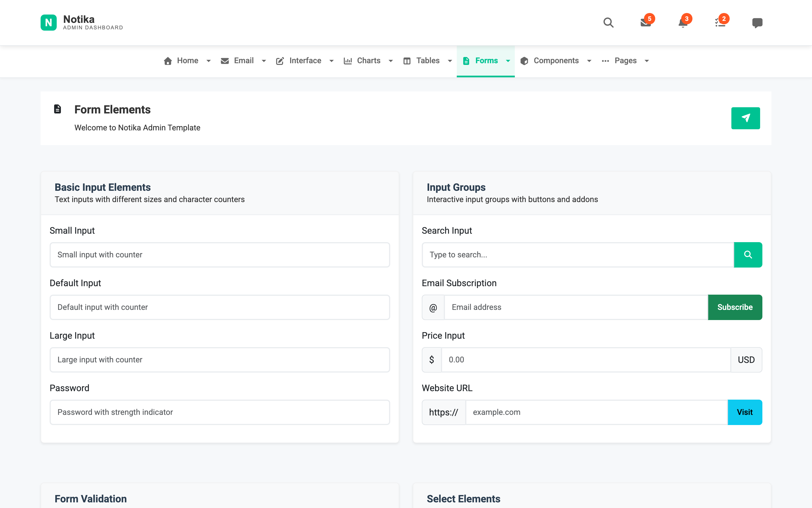Open task list icon with badge 2
The width and height of the screenshot is (812, 508).
click(720, 23)
